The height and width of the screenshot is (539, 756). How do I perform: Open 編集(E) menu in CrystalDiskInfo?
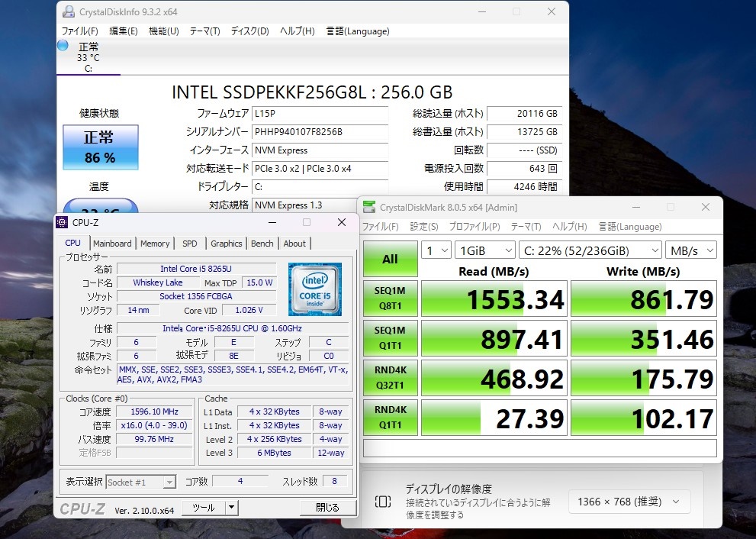tap(124, 31)
